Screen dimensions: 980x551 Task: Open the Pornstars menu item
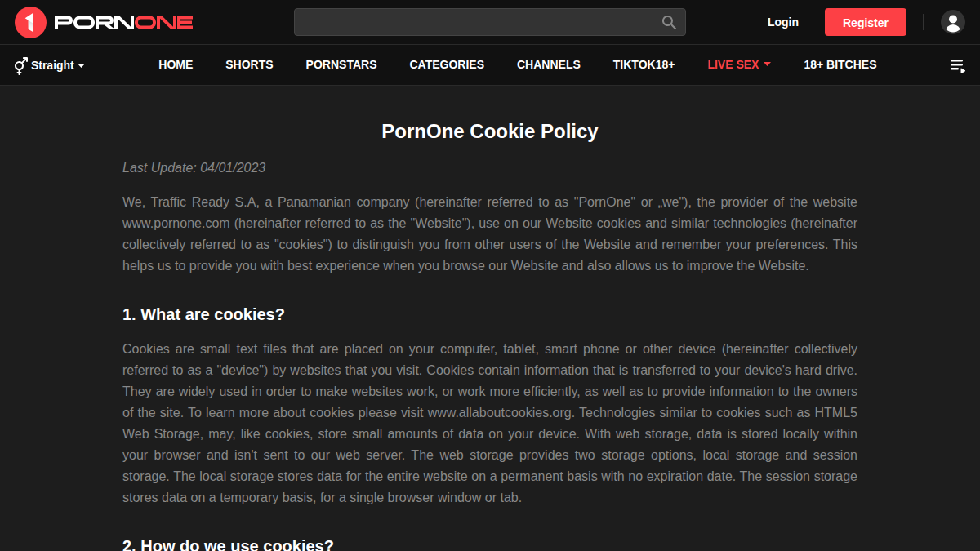(341, 64)
